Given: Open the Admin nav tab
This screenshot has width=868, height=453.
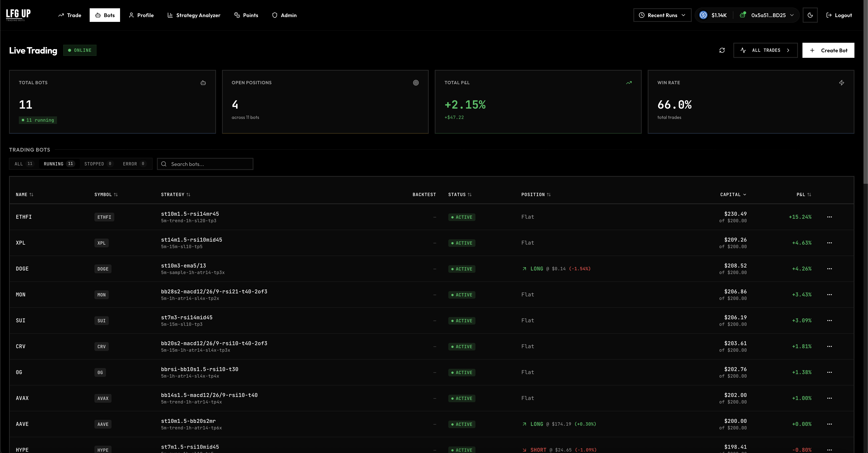Looking at the screenshot, I should click(x=284, y=15).
